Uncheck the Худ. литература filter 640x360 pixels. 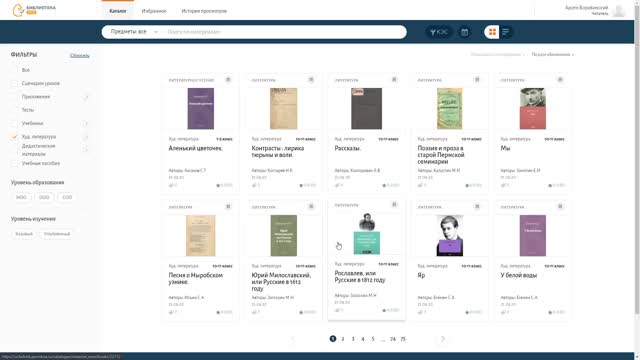[14, 137]
